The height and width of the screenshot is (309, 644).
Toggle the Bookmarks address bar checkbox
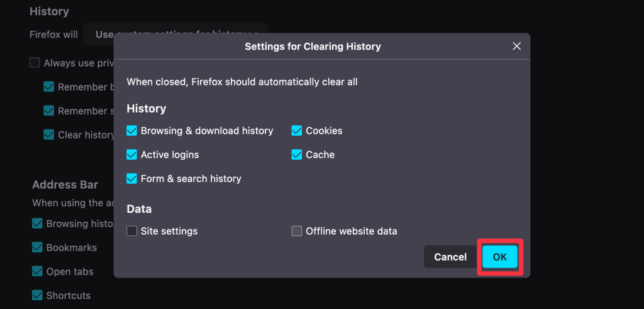tap(37, 247)
